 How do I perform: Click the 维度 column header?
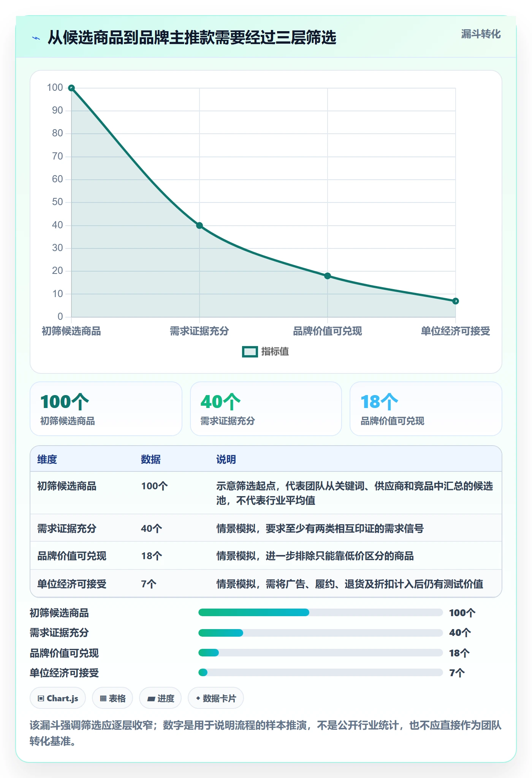click(47, 459)
